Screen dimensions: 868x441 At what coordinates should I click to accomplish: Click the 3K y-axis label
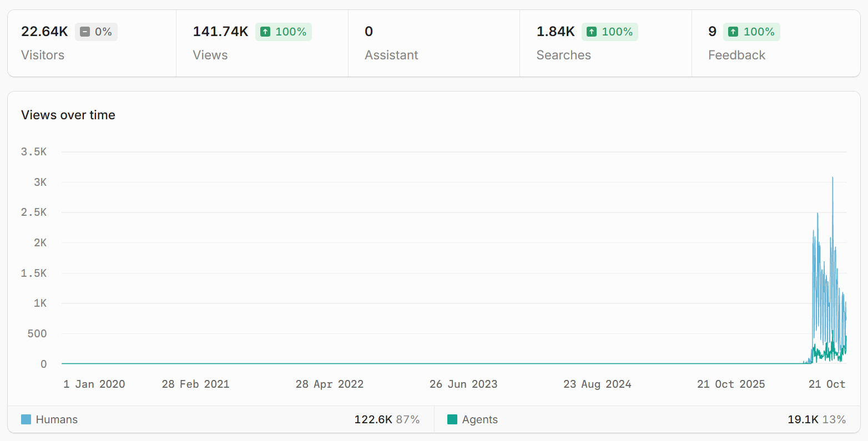click(x=41, y=182)
